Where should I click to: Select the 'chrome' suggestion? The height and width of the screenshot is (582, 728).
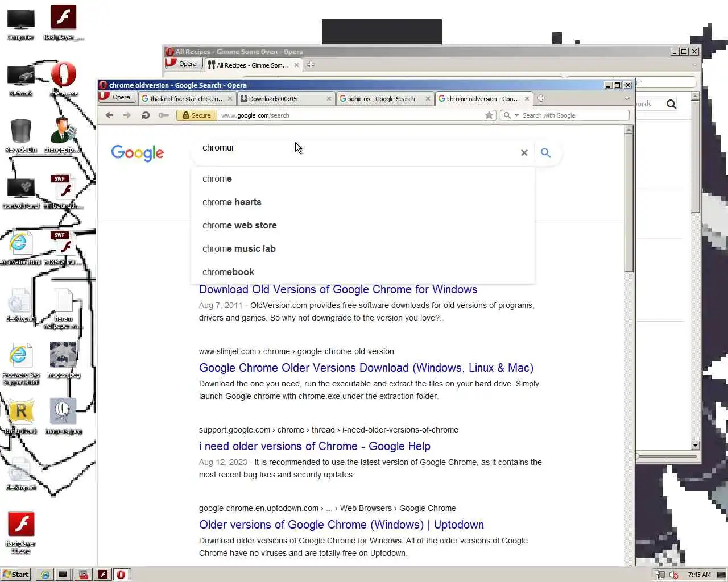pyautogui.click(x=363, y=178)
